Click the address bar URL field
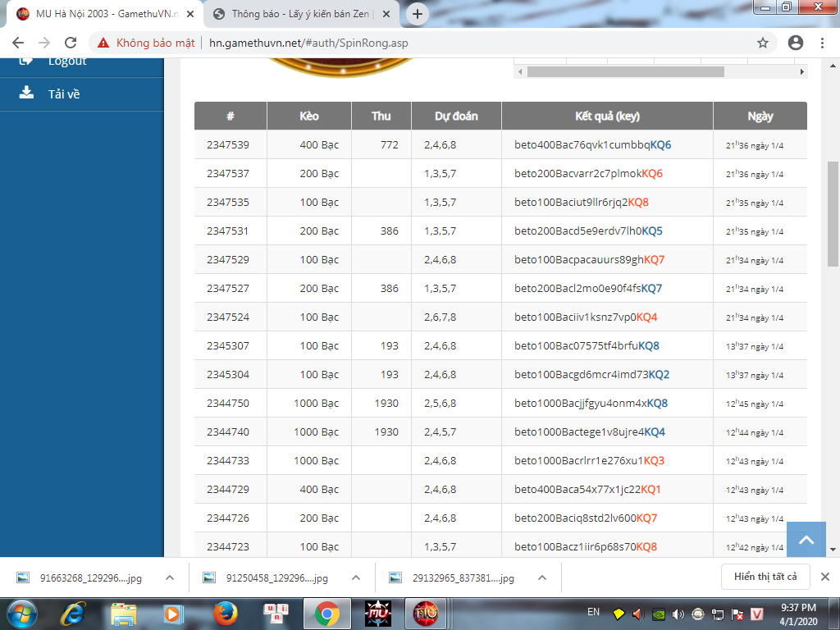Image resolution: width=840 pixels, height=630 pixels. tap(476, 43)
